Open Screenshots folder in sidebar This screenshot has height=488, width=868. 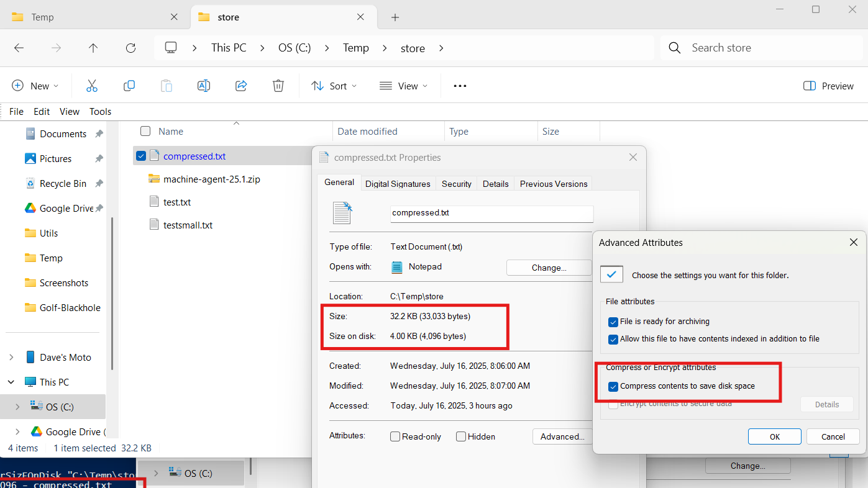point(56,283)
